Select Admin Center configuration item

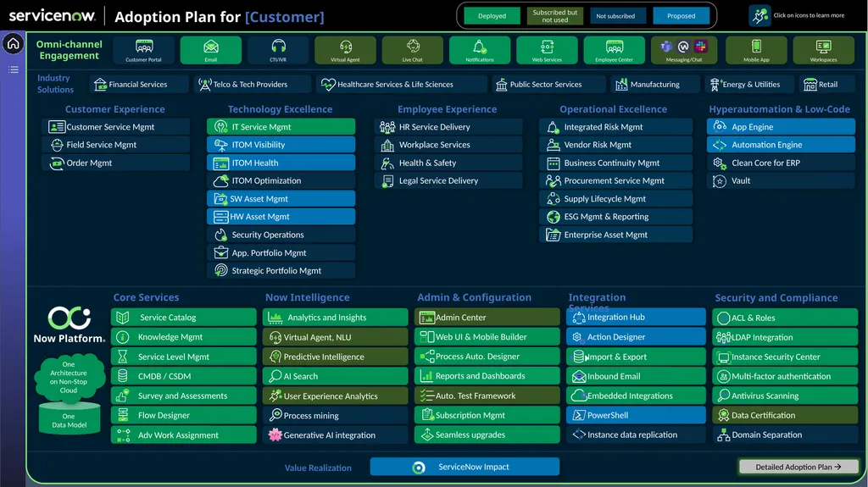click(x=487, y=317)
